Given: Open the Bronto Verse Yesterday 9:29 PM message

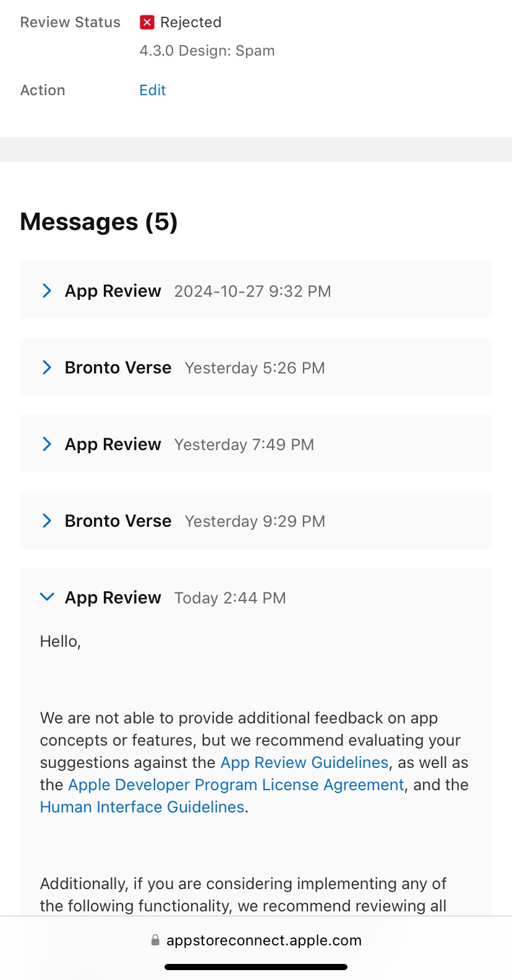Looking at the screenshot, I should tap(256, 520).
